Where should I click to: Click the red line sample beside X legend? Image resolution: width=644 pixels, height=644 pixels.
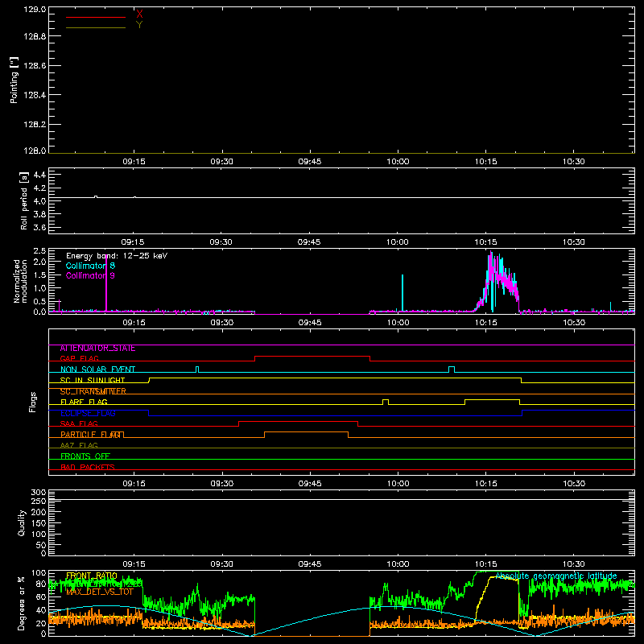(96, 17)
